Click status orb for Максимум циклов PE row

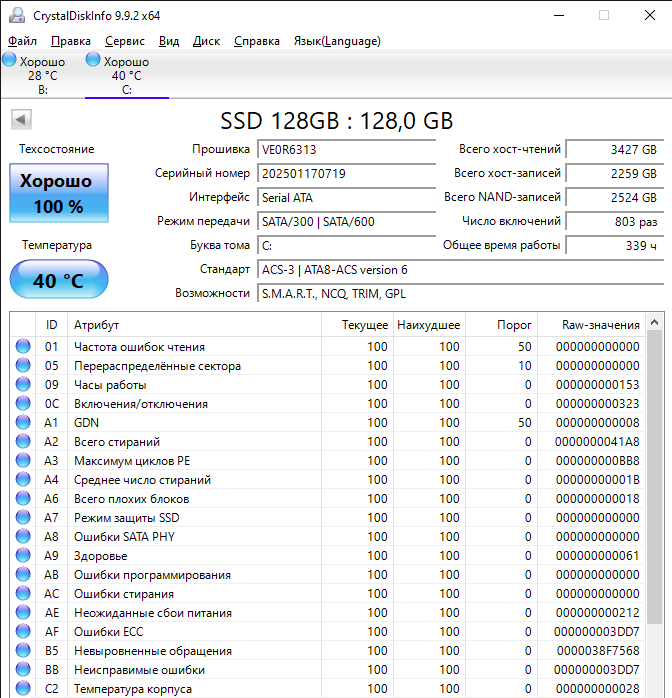tap(23, 460)
